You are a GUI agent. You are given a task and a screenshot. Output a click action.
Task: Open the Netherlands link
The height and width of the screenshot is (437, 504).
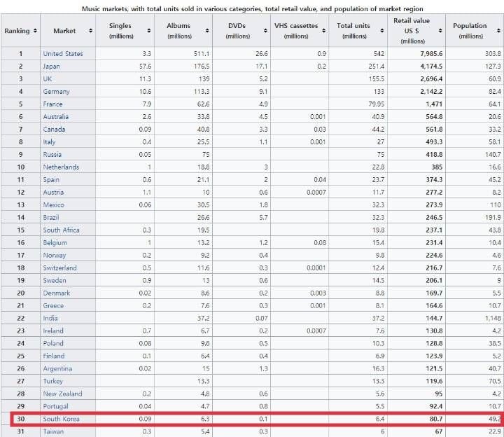pyautogui.click(x=61, y=167)
